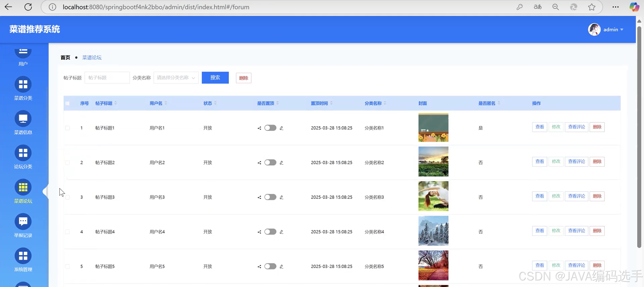Open the 请选择分类名称 dropdown

pos(176,78)
